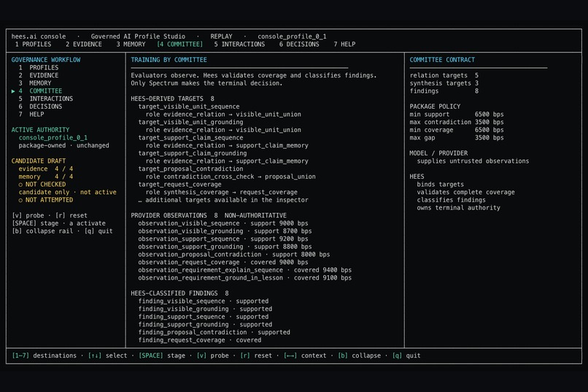Select MEMORY in Governance Workflow list
This screenshot has width=588, height=392.
[35, 83]
